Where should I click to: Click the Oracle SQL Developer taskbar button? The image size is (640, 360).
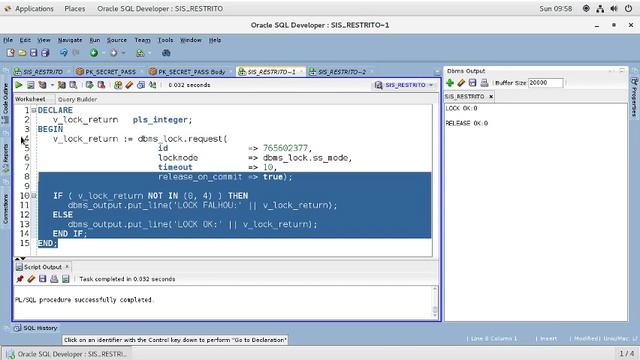pos(67,354)
